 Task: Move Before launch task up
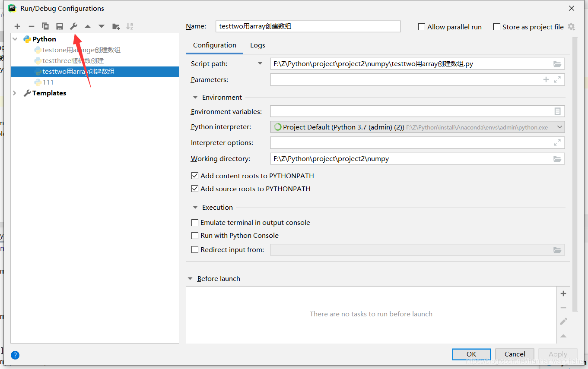pyautogui.click(x=563, y=336)
